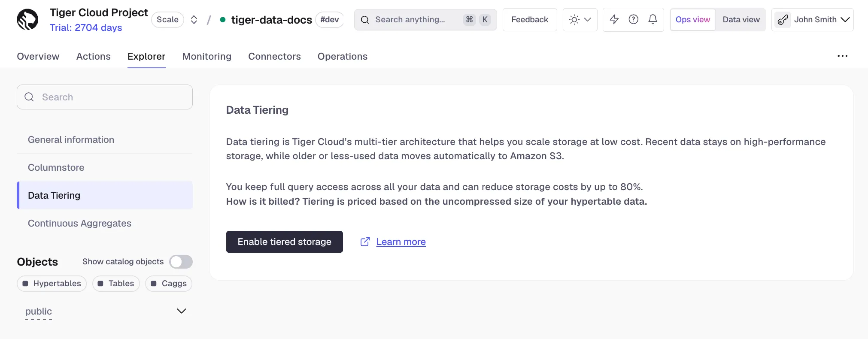Image resolution: width=868 pixels, height=339 pixels.
Task: Click the Trial: 2704 days link
Action: coord(86,27)
